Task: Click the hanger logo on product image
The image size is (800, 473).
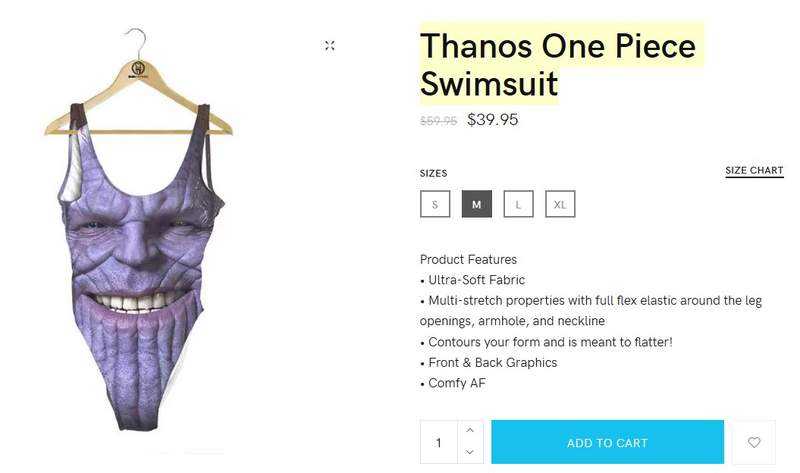Action: (x=138, y=68)
